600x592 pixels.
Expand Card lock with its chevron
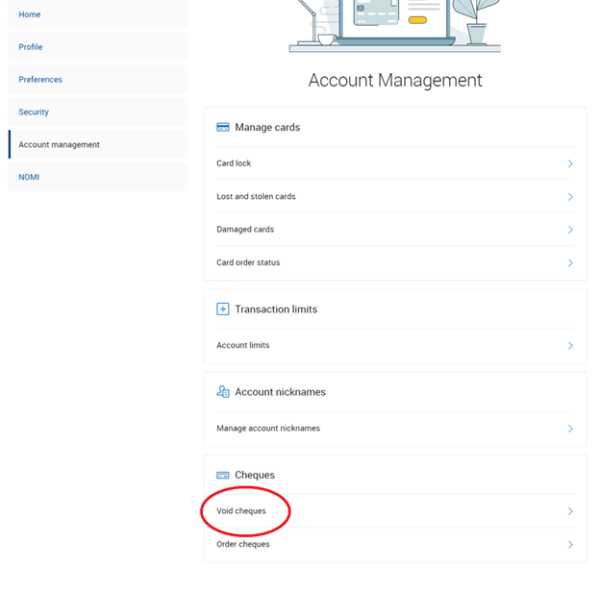point(570,164)
